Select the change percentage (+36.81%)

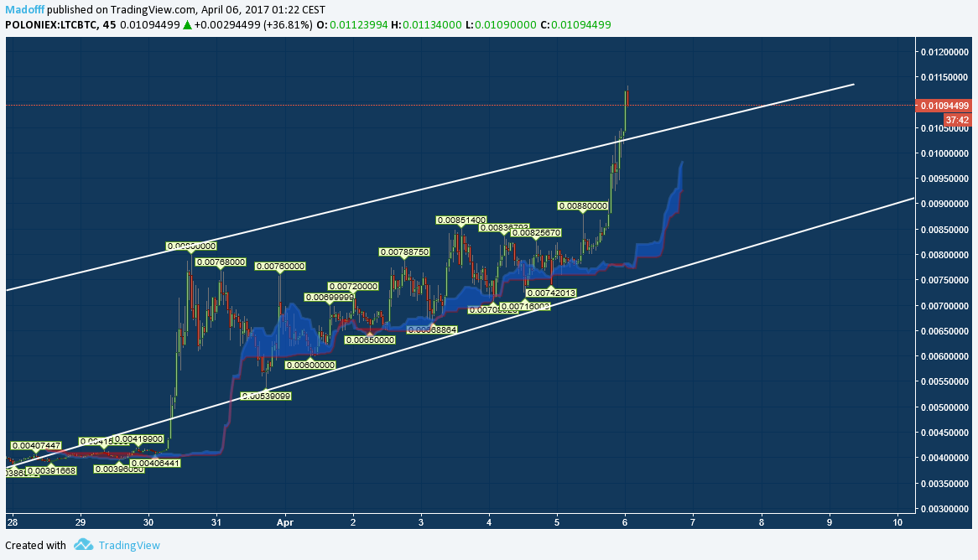point(288,25)
